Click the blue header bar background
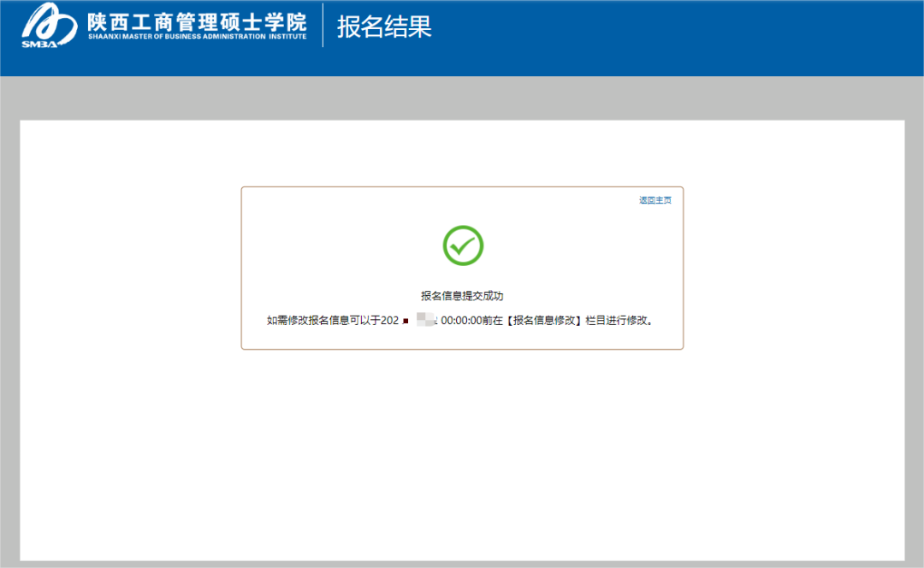 (684, 34)
